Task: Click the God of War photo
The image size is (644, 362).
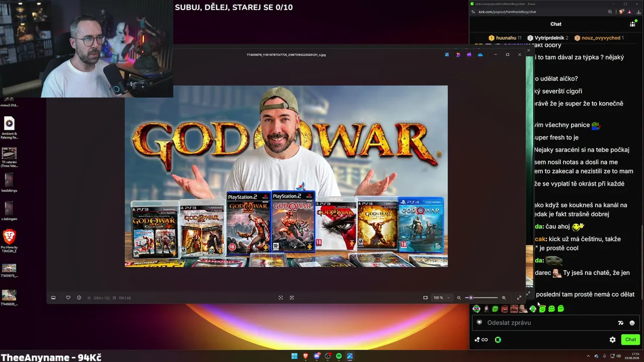Action: [286, 176]
